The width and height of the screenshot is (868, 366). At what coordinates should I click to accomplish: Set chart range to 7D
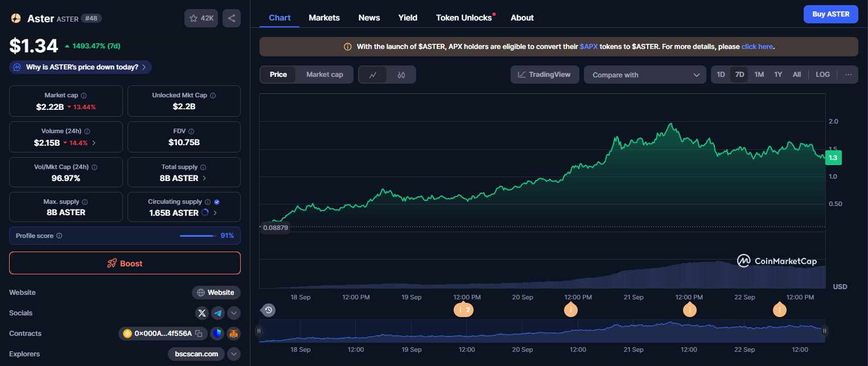point(739,75)
